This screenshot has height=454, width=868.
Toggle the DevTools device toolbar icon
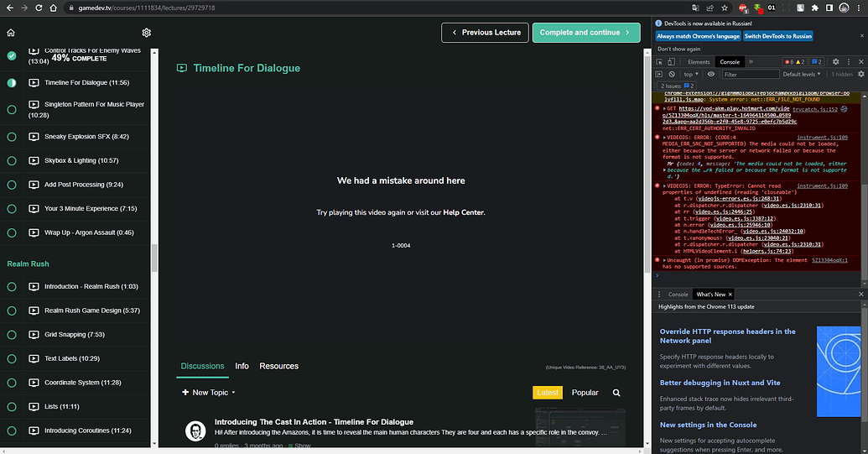pyautogui.click(x=671, y=62)
